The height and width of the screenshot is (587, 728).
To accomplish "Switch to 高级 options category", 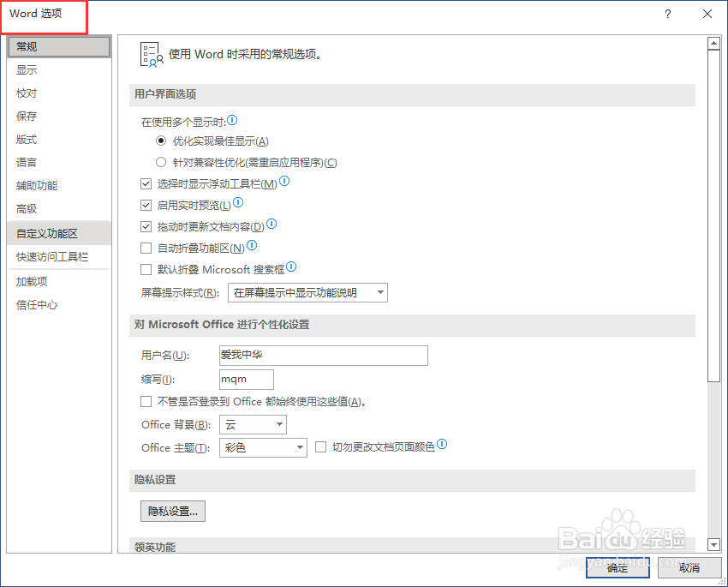I will tap(58, 209).
